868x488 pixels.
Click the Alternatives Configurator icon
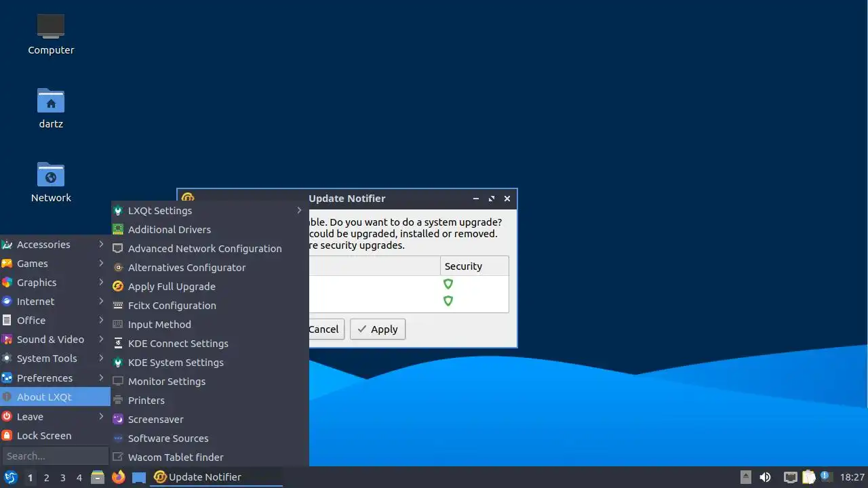[118, 268]
